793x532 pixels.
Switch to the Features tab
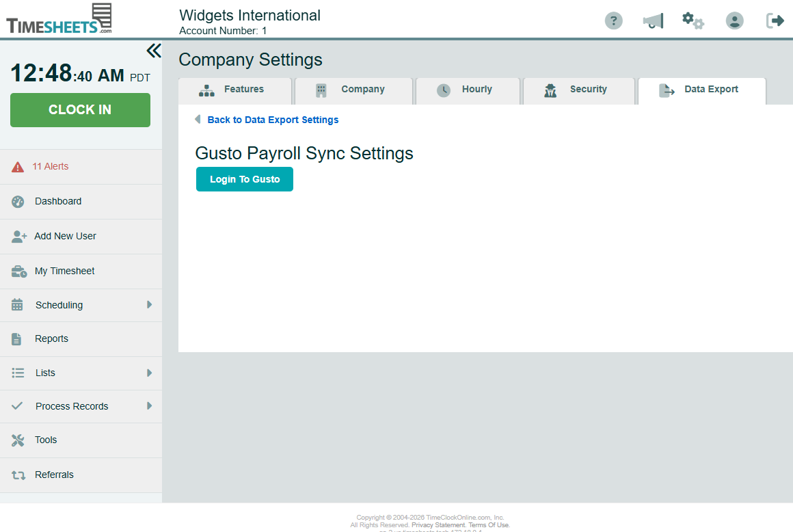235,91
